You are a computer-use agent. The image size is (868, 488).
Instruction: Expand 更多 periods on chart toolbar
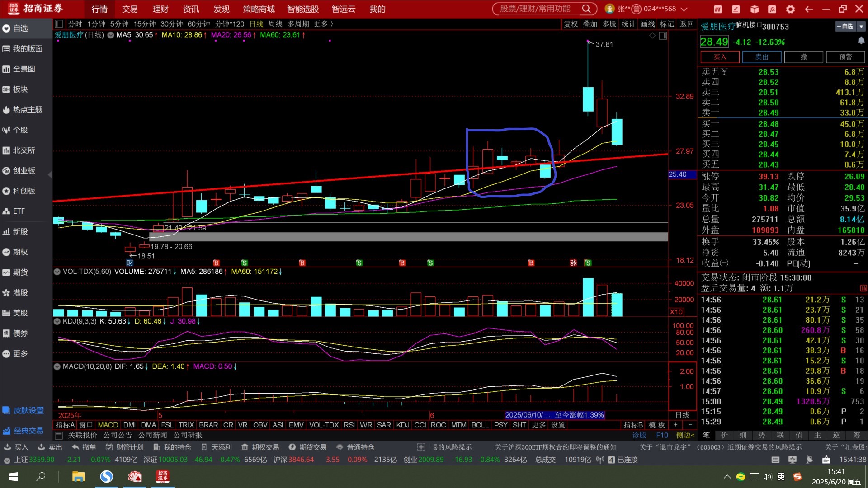pyautogui.click(x=324, y=24)
